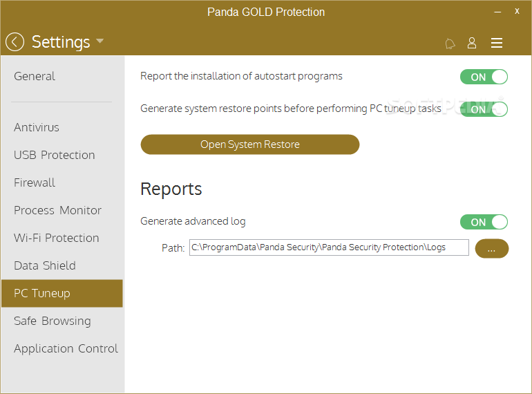532x394 pixels.
Task: Open the notifications bell icon
Action: point(450,44)
